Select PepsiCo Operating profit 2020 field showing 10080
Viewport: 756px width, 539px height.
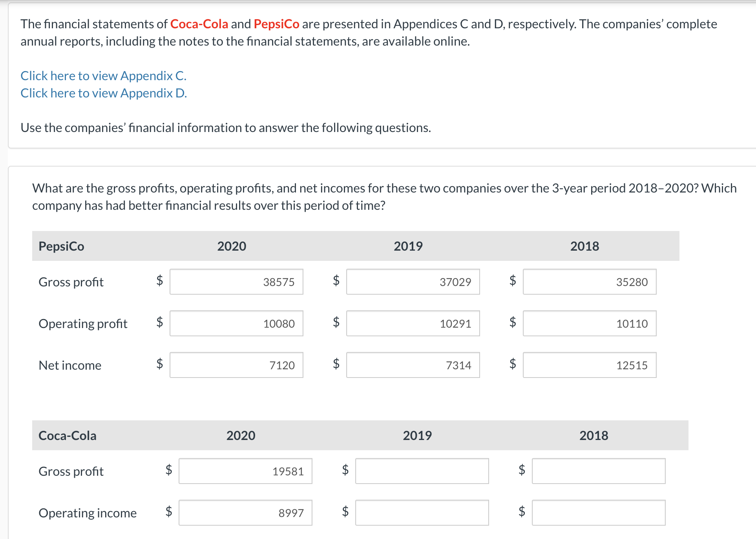point(236,323)
